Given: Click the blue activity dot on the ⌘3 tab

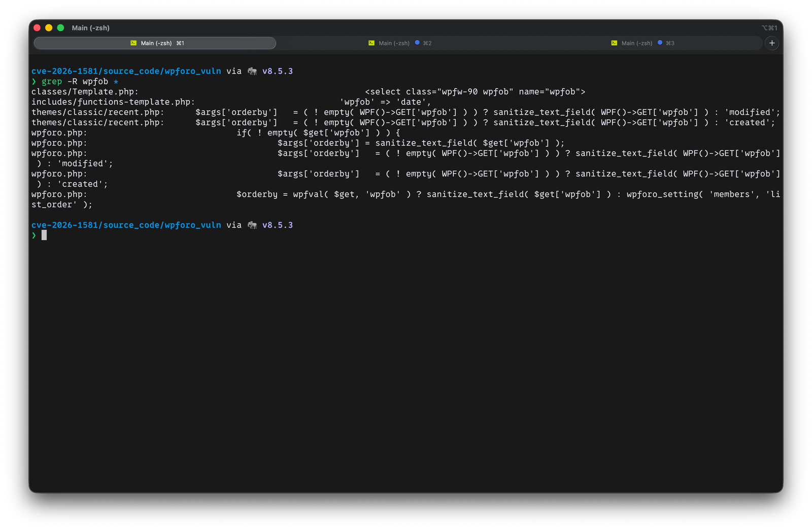Looking at the screenshot, I should click(x=660, y=43).
